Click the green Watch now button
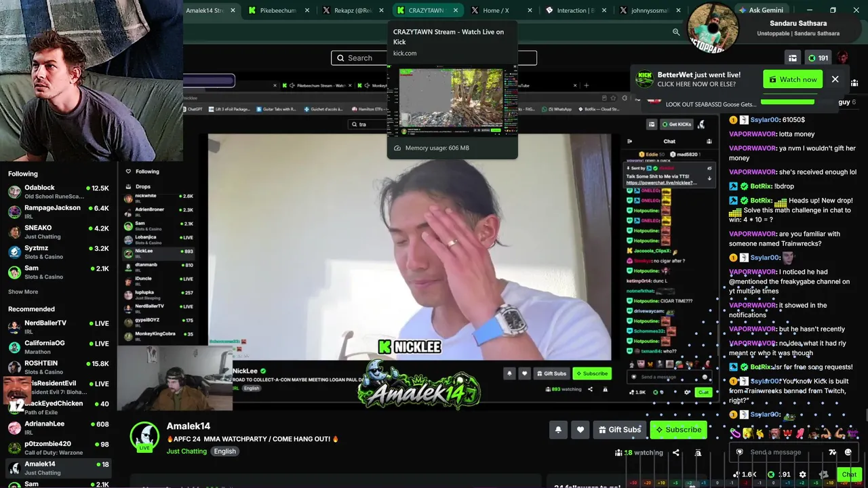The width and height of the screenshot is (868, 488). (793, 79)
